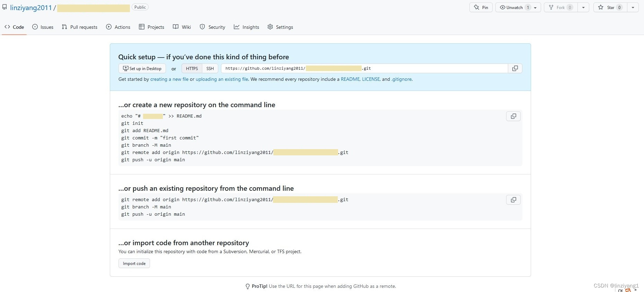
Task: Select the SSH clone protocol
Action: pyautogui.click(x=210, y=68)
